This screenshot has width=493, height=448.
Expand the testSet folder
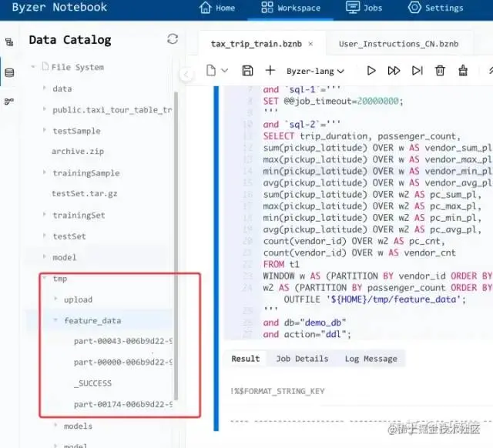[x=45, y=236]
